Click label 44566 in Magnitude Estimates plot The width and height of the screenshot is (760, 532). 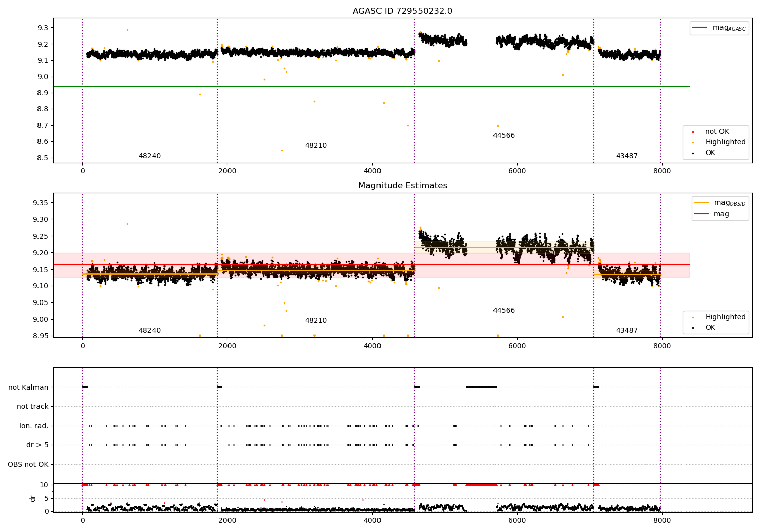pyautogui.click(x=504, y=311)
